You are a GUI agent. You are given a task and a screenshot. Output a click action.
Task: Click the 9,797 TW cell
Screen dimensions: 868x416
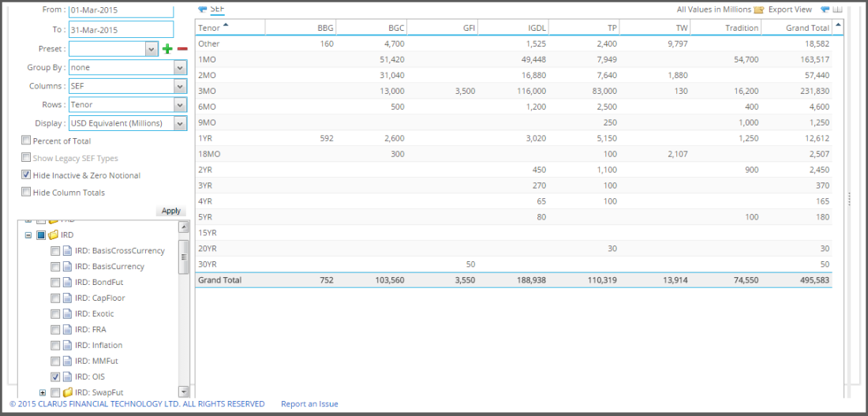pos(676,43)
